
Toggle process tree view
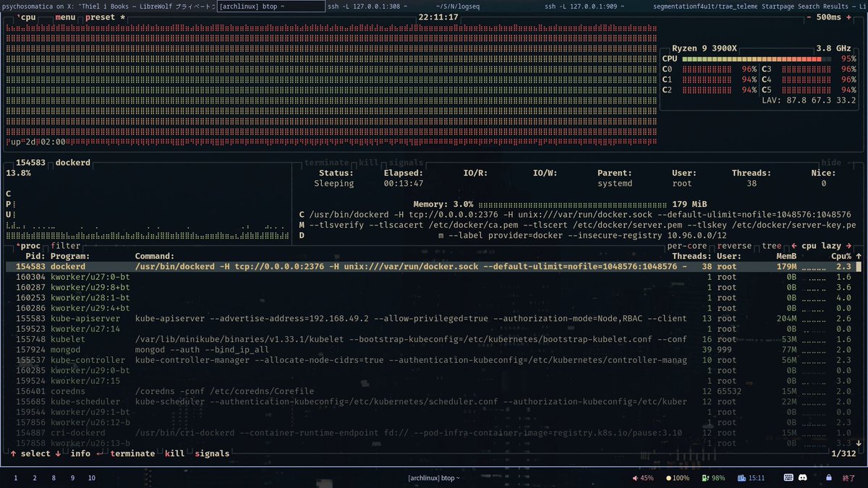point(771,246)
